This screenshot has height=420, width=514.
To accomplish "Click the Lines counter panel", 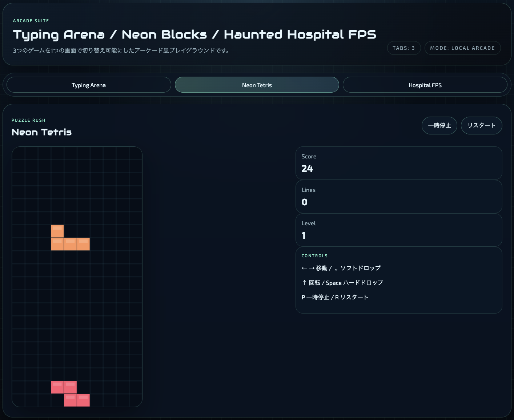I will [398, 197].
